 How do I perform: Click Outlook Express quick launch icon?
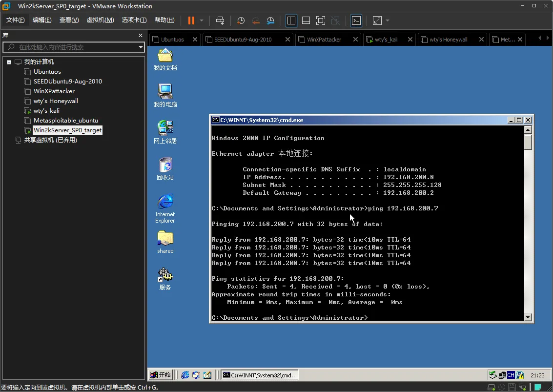pos(196,375)
